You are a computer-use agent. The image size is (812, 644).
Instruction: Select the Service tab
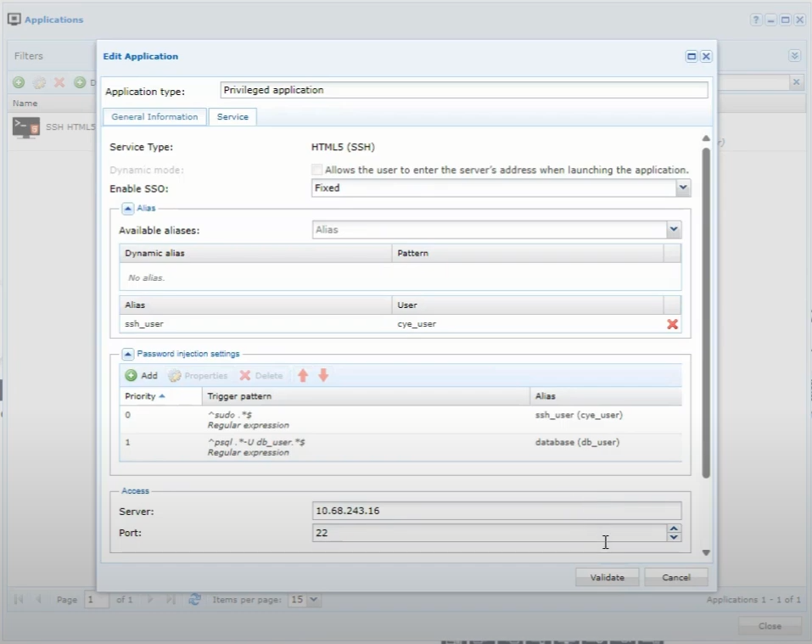232,117
